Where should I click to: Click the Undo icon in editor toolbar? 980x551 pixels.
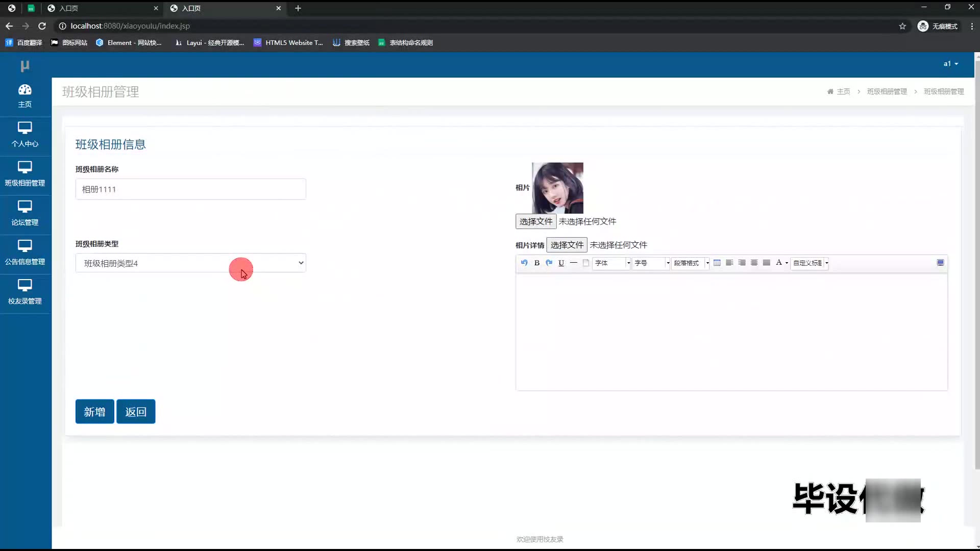[524, 263]
